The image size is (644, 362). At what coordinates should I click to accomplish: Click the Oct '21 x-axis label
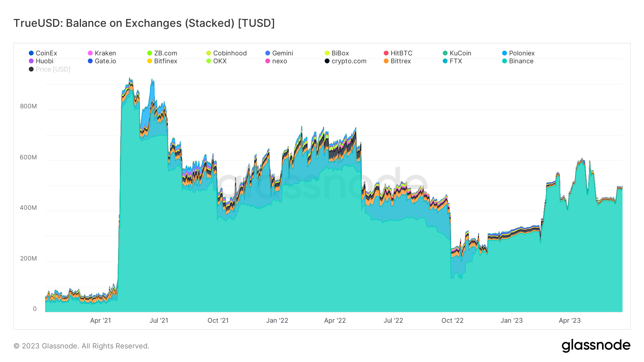(x=218, y=321)
